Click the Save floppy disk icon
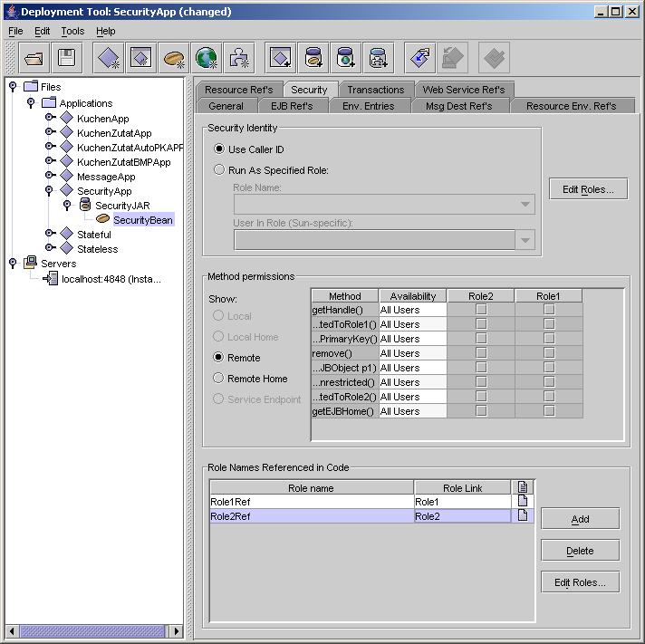Image resolution: width=645 pixels, height=644 pixels. (67, 58)
